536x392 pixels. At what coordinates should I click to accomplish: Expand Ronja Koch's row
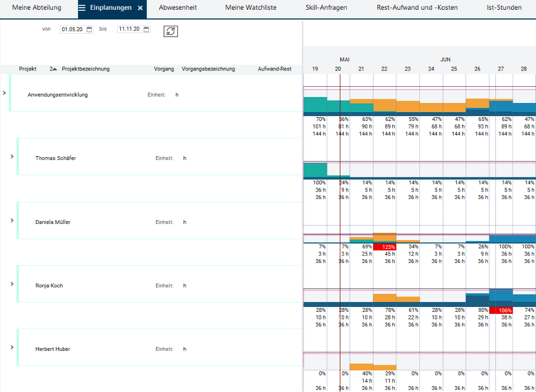click(x=12, y=284)
